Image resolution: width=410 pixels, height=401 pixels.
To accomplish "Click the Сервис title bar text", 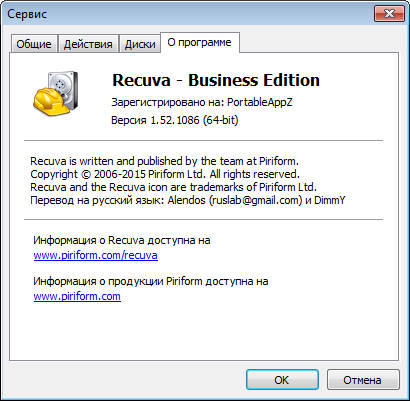I will [27, 14].
